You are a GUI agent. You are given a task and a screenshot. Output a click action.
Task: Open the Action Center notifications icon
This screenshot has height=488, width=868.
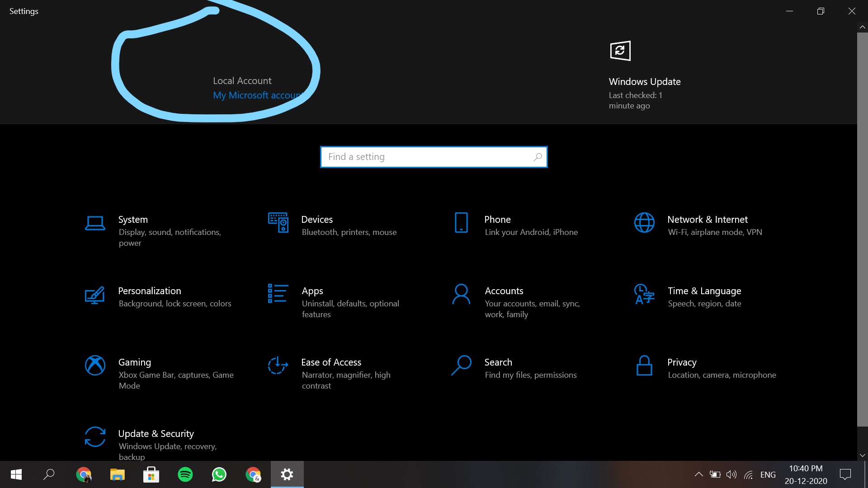click(845, 474)
